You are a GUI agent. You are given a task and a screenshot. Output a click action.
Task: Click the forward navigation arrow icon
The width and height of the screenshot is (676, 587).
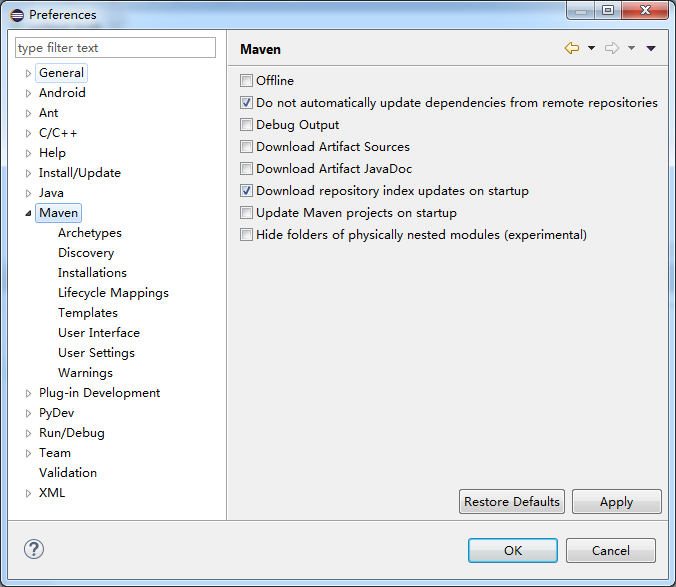pos(612,48)
